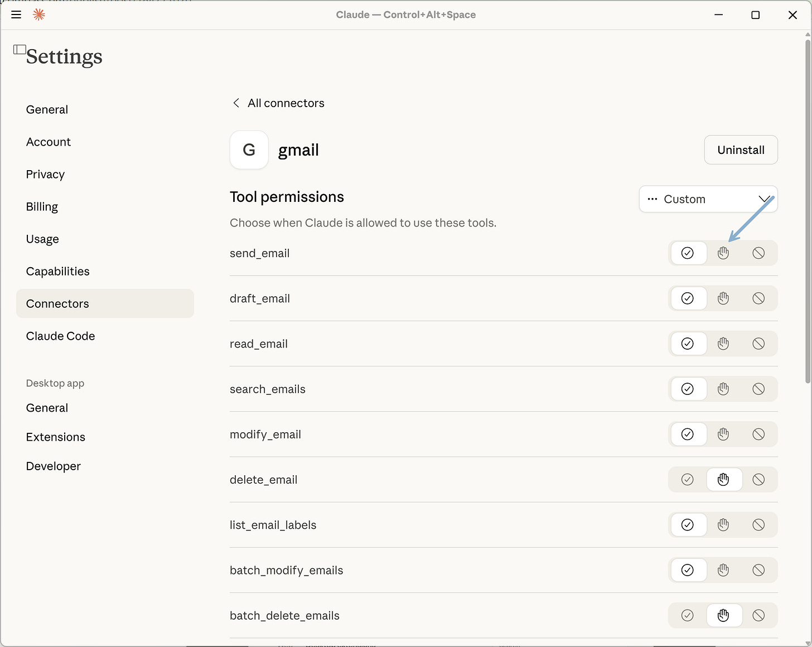Deny the list_email_labels tool
The width and height of the screenshot is (812, 647).
point(758,525)
